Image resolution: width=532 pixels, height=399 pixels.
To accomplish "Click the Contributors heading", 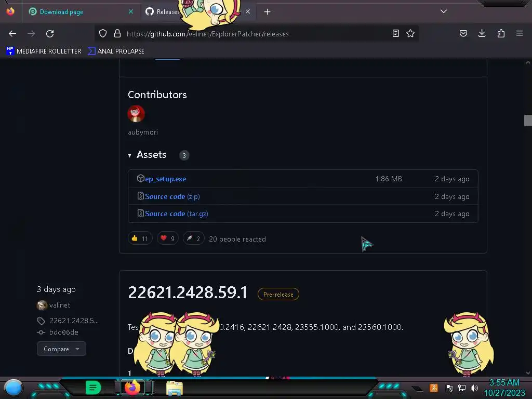I will tap(157, 95).
